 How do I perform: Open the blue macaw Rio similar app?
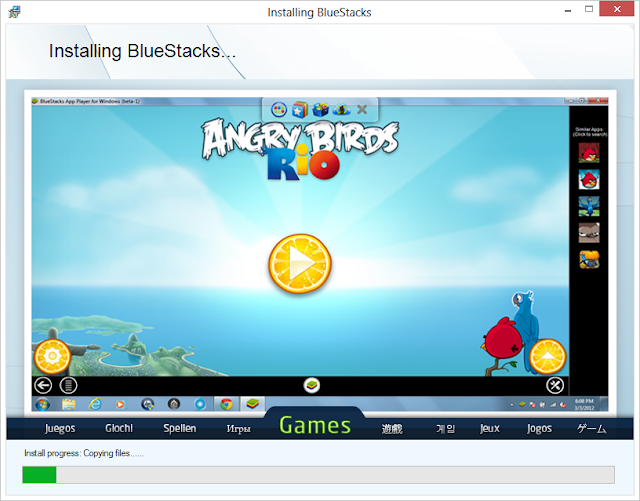[x=589, y=206]
